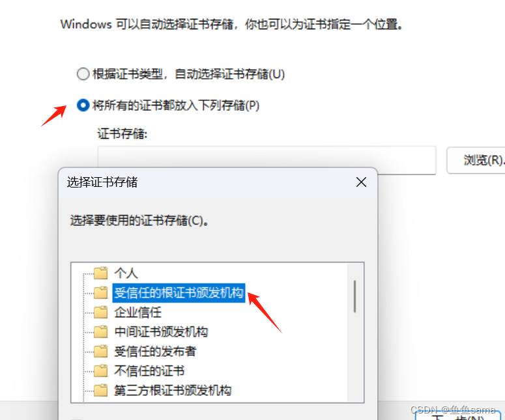Screen dimensions: 505x420
Task: Close the 选择证书存储 dialog
Action: (362, 182)
